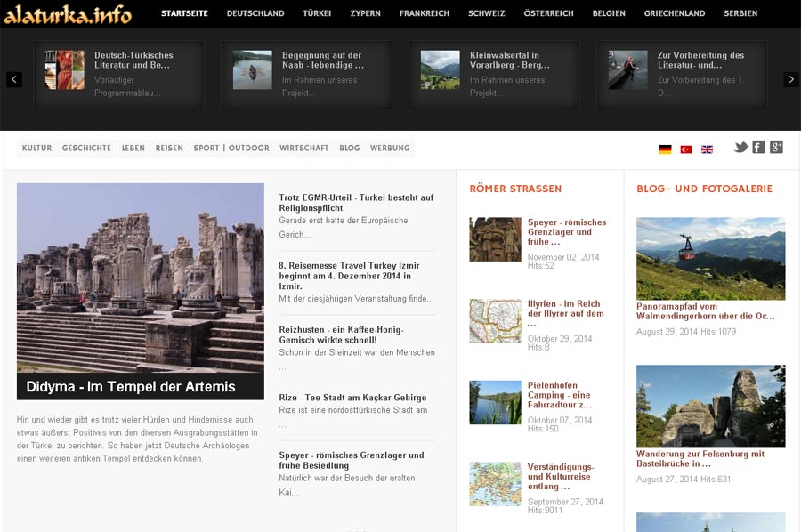This screenshot has height=532, width=801.
Task: Click the carousel previous arrow
Action: point(14,79)
